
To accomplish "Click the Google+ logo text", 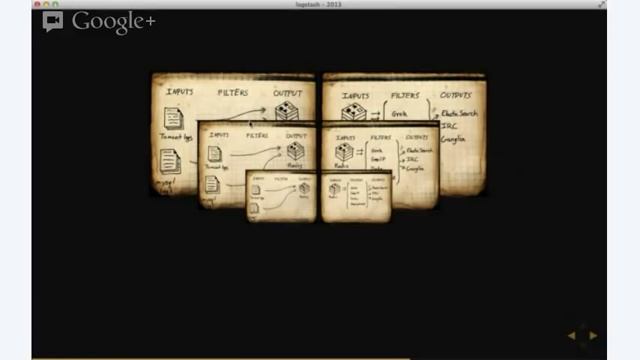I will tap(113, 22).
